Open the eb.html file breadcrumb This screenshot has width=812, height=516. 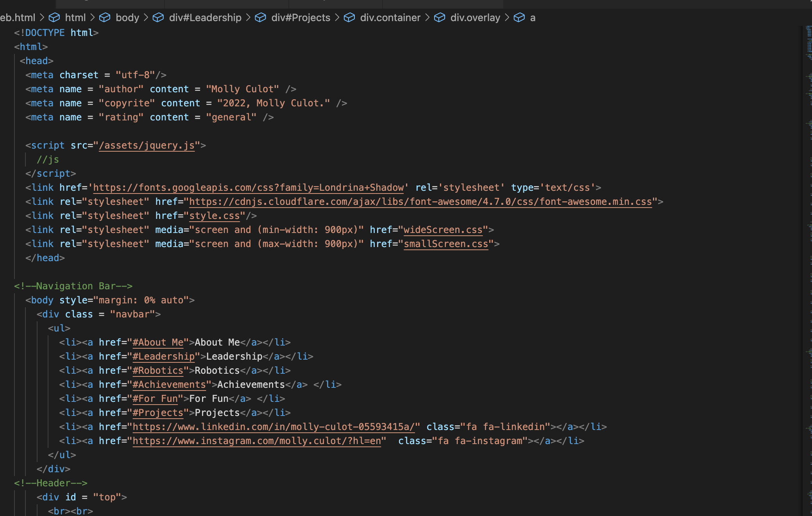coord(18,18)
